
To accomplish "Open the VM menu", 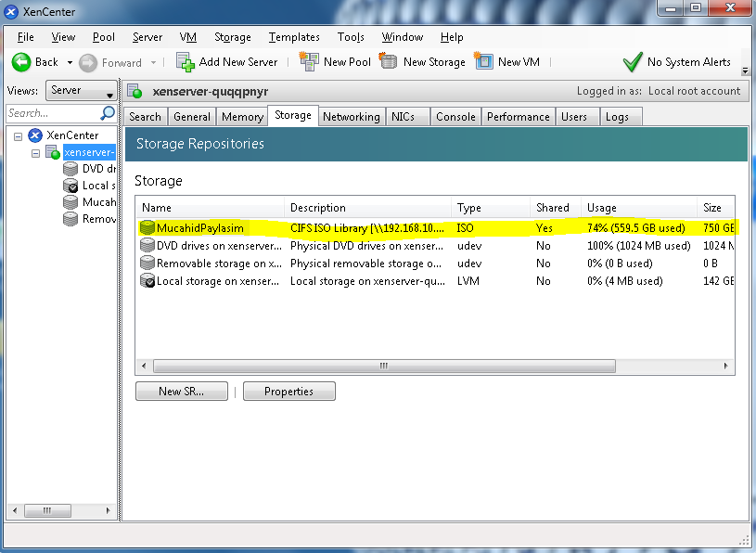I will pos(187,37).
